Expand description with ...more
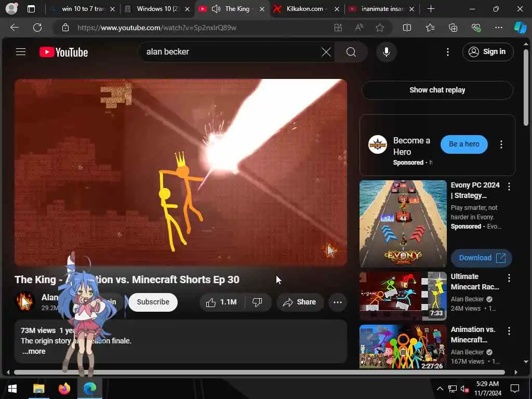 (x=34, y=352)
